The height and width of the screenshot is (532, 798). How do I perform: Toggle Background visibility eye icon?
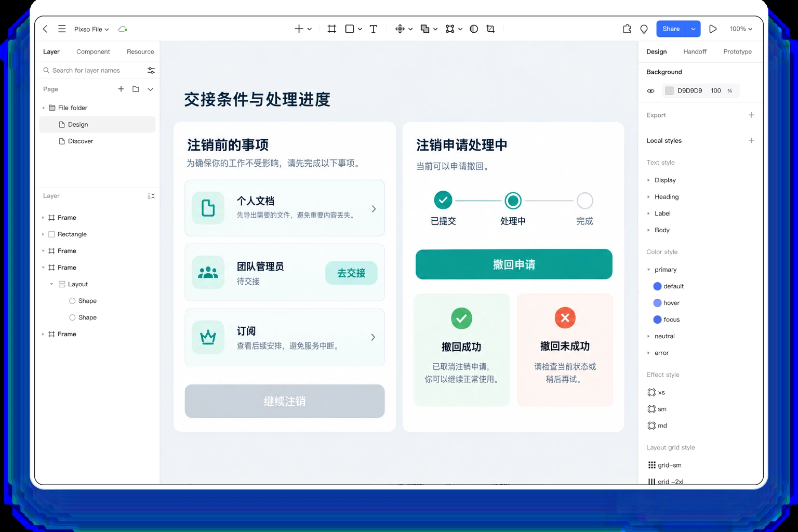click(x=650, y=91)
